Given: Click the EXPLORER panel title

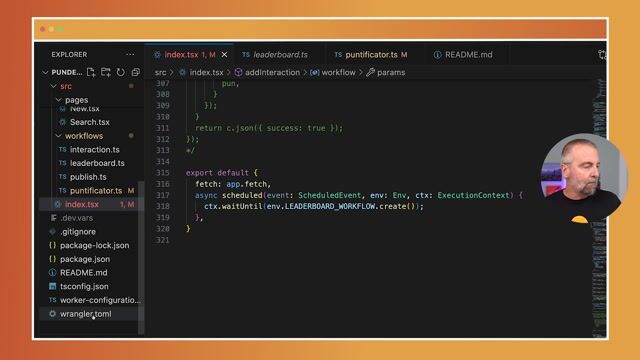Looking at the screenshot, I should 69,54.
